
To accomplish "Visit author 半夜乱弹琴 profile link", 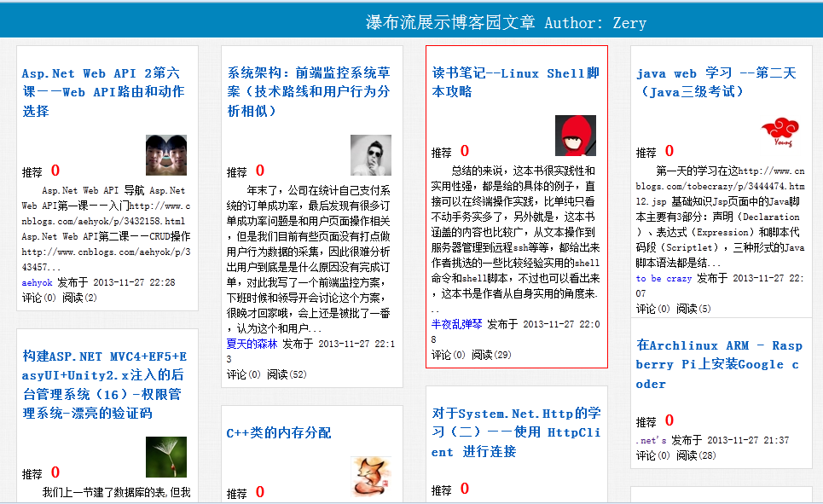I will click(456, 324).
